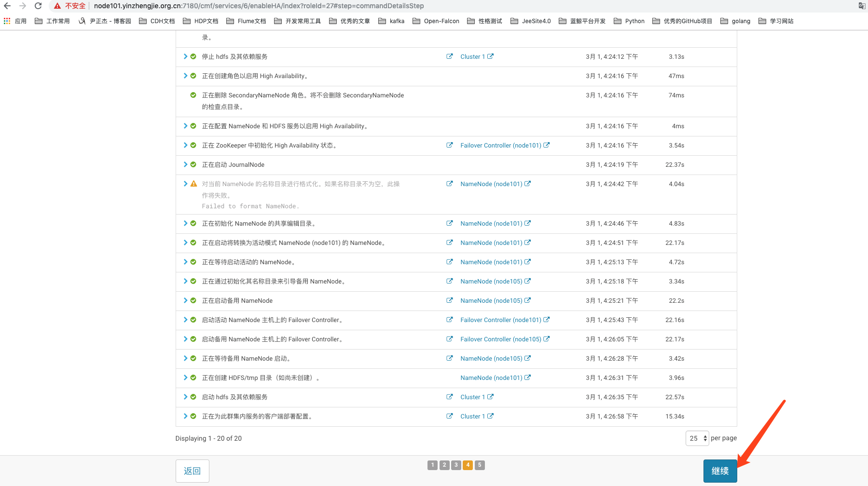Open the Google Apps grid icon

point(6,21)
